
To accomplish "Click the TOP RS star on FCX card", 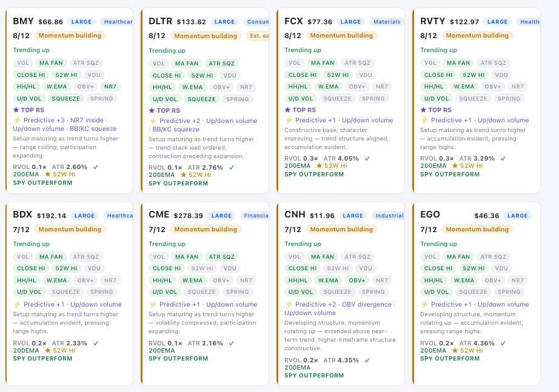I will point(287,110).
